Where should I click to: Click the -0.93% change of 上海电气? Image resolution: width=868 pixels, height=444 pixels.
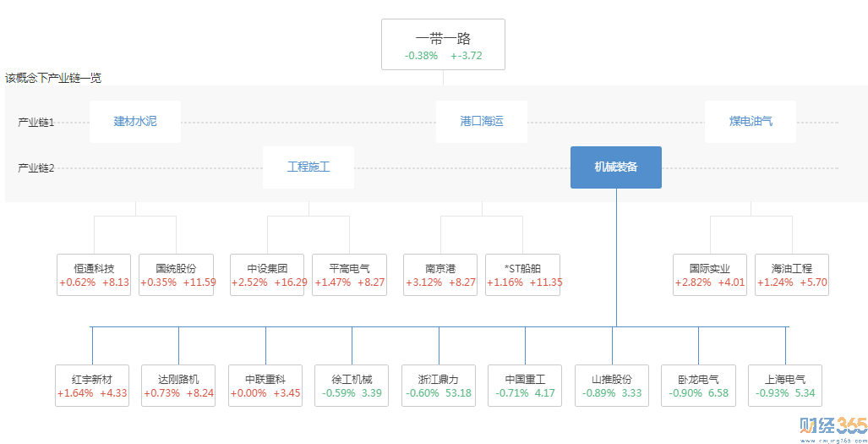click(772, 393)
